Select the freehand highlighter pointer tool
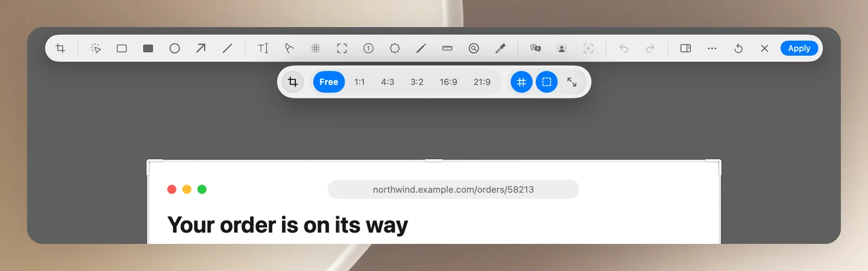This screenshot has width=868, height=271. pyautogui.click(x=289, y=48)
